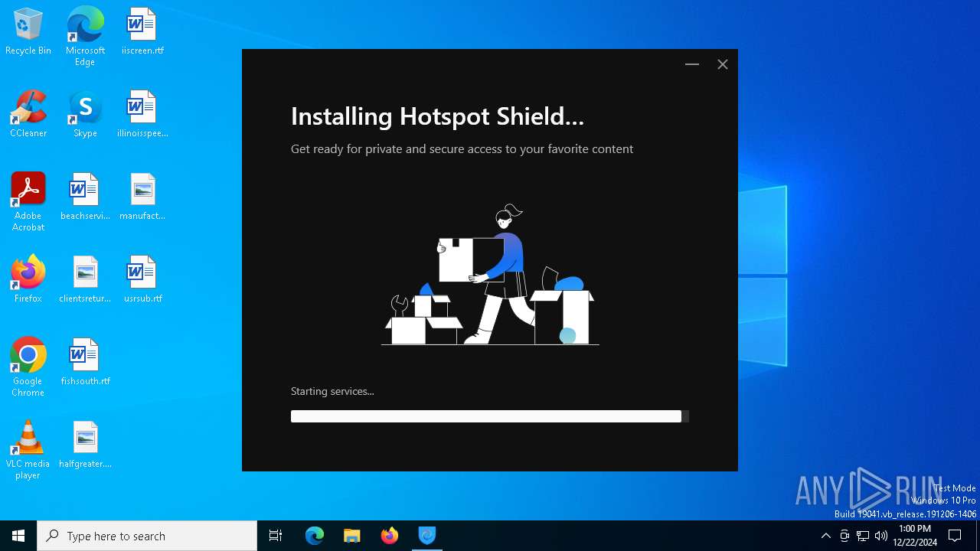980x551 pixels.
Task: Click the 'Starting services...' status text
Action: point(332,391)
